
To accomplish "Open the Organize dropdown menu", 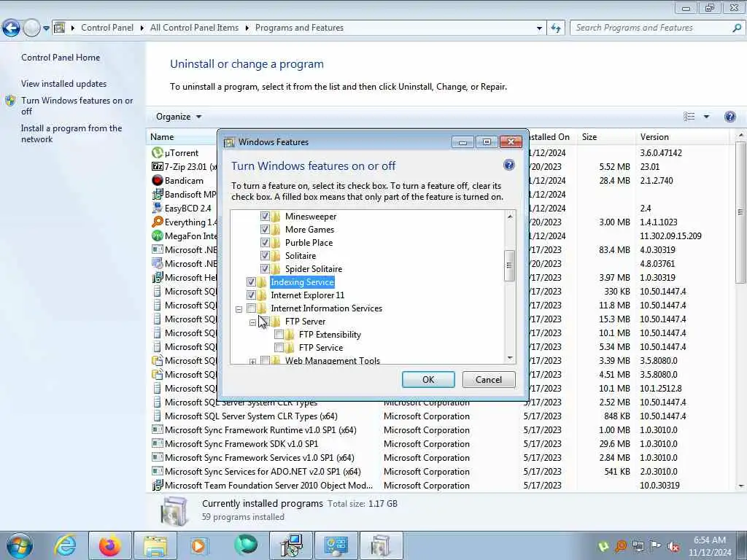I will 179,117.
